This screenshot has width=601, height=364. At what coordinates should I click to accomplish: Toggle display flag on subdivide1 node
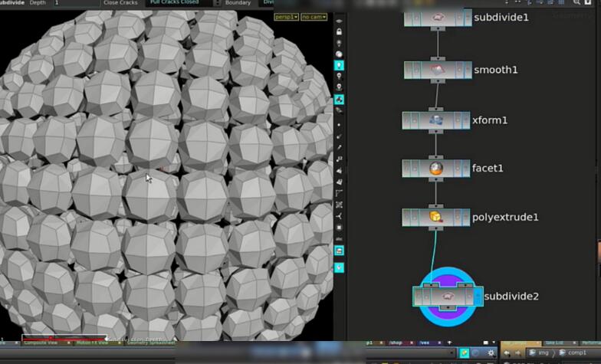[x=468, y=17]
